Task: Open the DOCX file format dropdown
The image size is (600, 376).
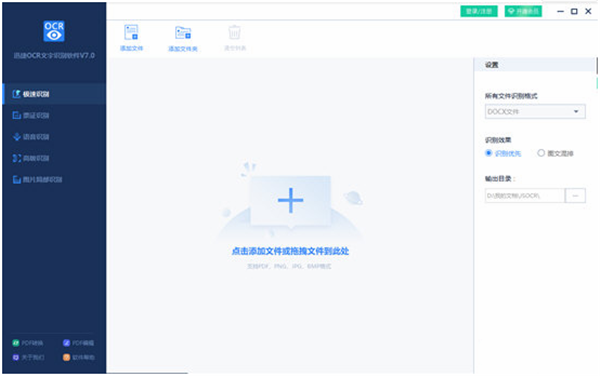Action: pos(535,112)
